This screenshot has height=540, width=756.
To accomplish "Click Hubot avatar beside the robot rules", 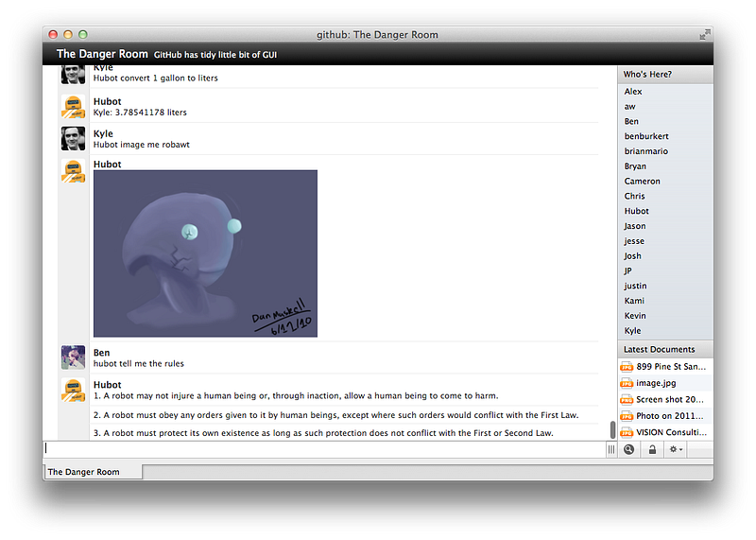I will [x=74, y=390].
